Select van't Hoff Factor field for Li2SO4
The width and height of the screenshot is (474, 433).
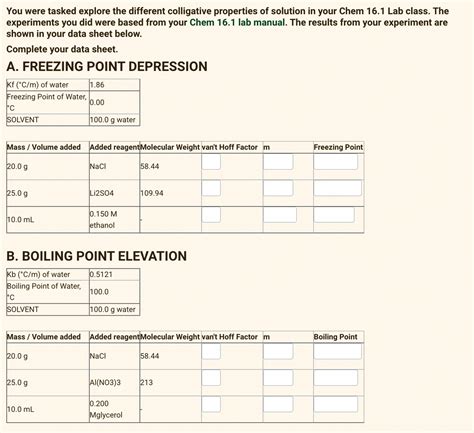211,188
